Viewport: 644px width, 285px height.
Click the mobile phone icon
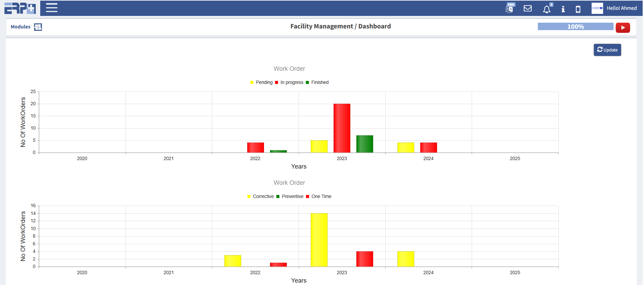578,9
